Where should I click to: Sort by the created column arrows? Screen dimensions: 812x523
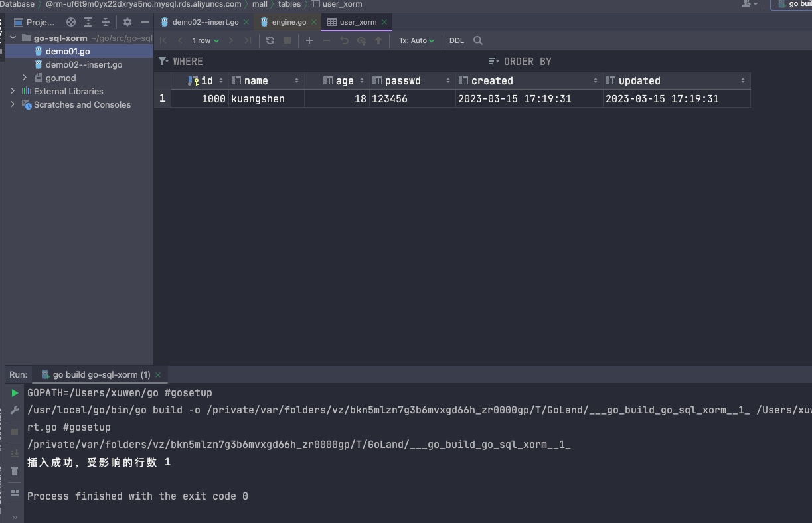tap(596, 81)
